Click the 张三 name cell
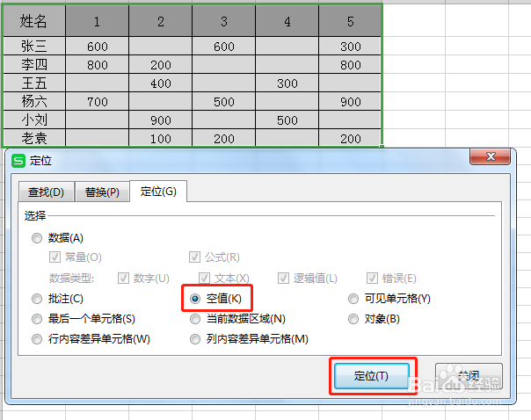 click(34, 46)
